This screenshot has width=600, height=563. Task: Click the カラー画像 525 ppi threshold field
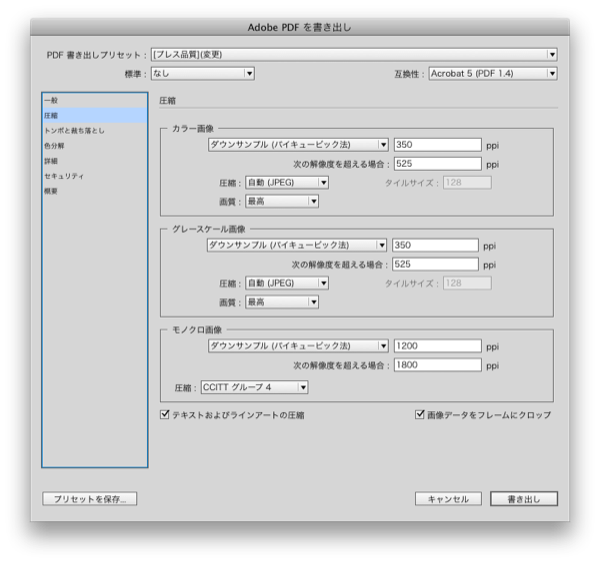(438, 164)
